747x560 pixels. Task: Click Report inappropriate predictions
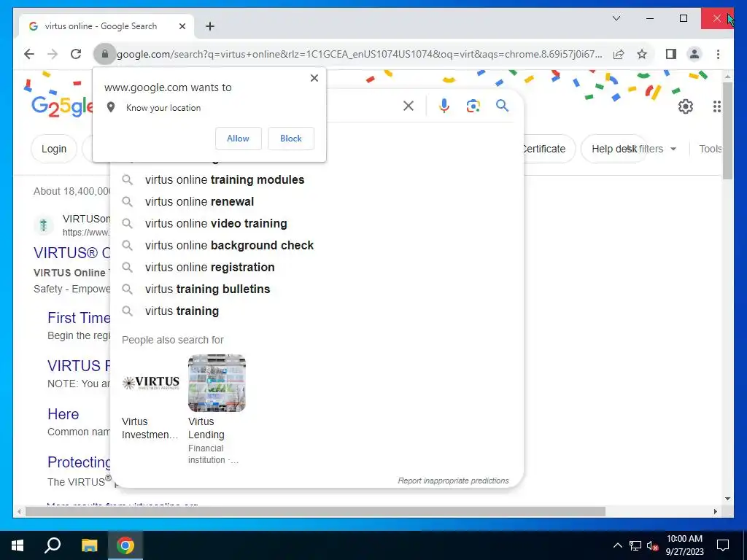pos(453,481)
